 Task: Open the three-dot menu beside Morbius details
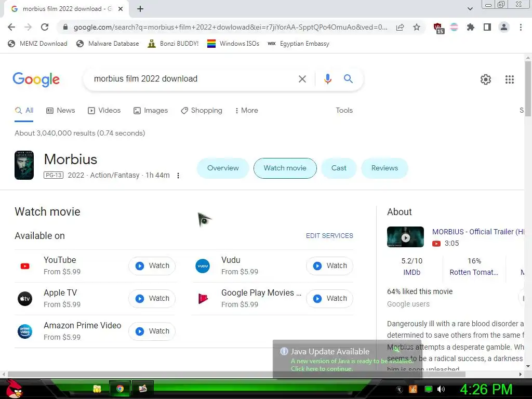[x=178, y=176]
